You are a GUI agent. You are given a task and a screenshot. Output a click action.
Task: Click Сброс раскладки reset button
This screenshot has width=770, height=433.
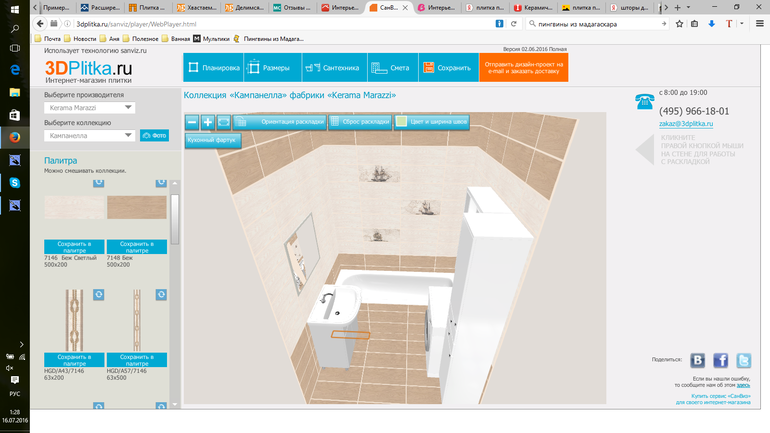[359, 122]
